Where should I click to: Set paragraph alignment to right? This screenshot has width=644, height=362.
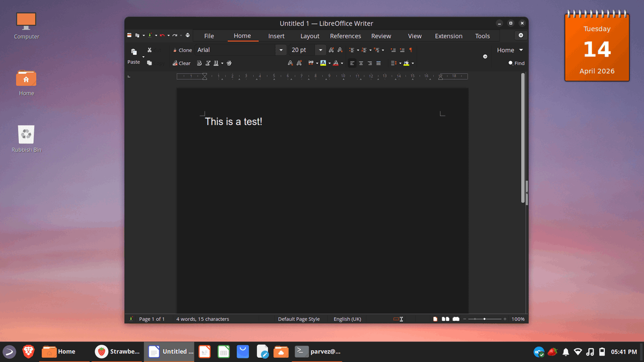370,63
